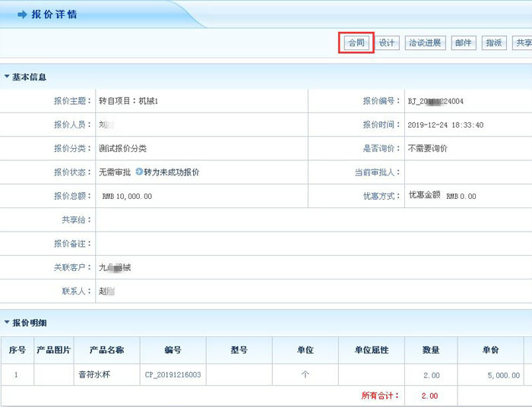Click the 产品图片 column header
This screenshot has width=532, height=407.
pos(53,350)
